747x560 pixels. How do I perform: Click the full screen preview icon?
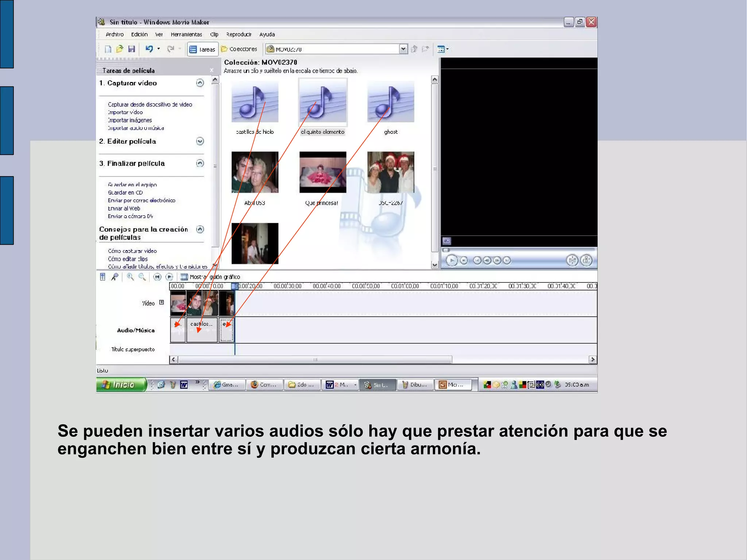pos(447,241)
